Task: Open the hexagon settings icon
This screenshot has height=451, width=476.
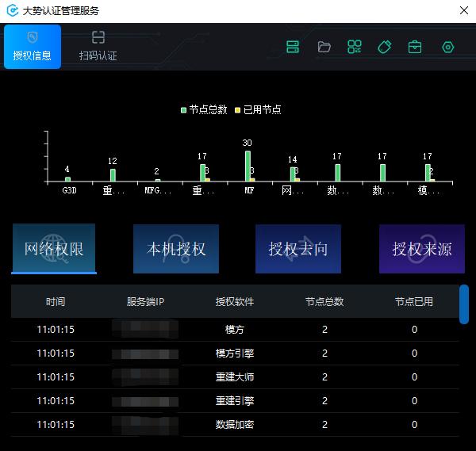Action: click(x=447, y=47)
